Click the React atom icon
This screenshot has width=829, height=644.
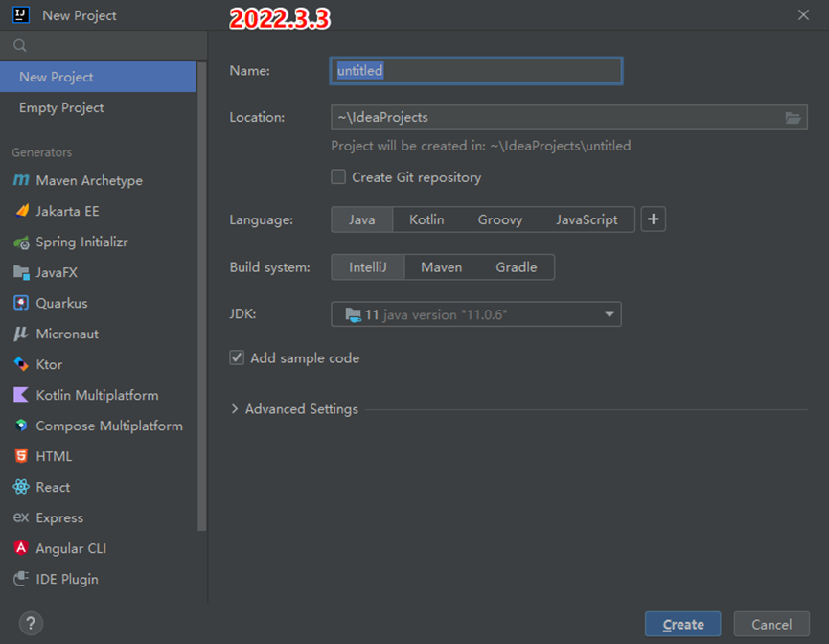point(21,487)
